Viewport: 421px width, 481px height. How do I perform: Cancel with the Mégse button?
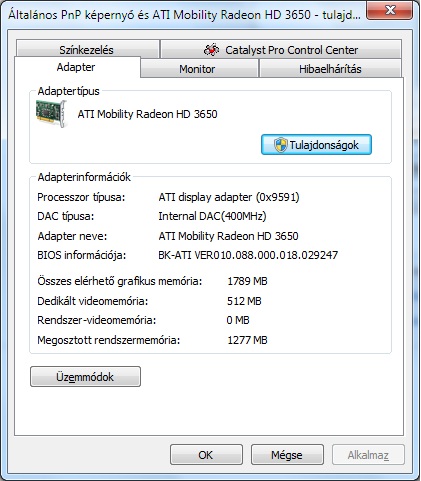pos(287,454)
